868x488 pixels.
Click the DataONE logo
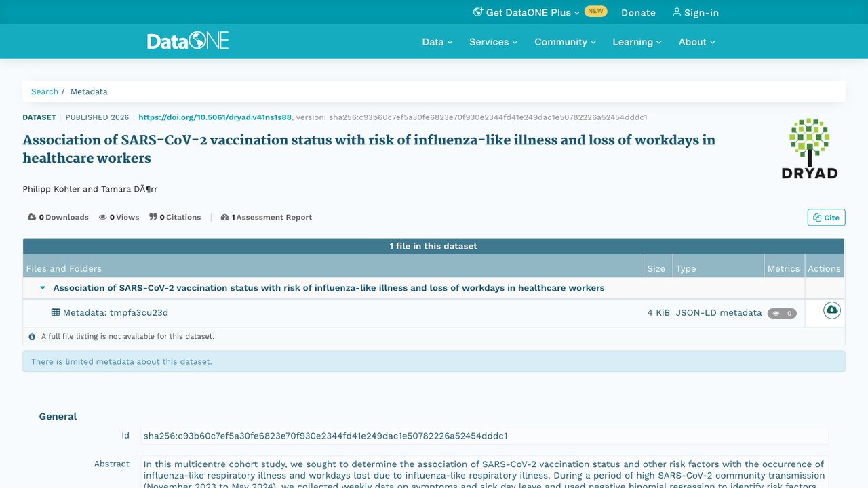point(188,41)
